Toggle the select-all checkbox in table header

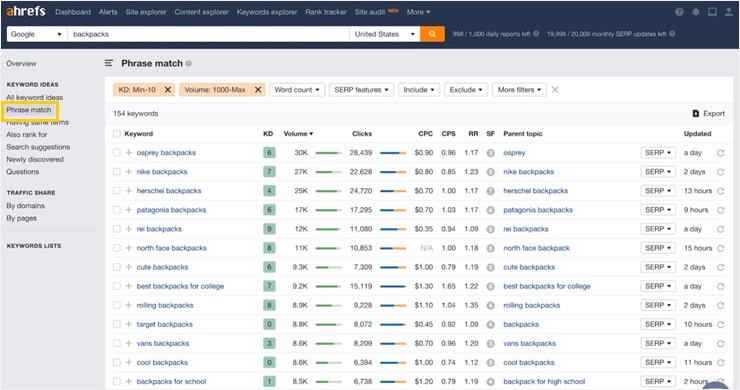tap(117, 134)
